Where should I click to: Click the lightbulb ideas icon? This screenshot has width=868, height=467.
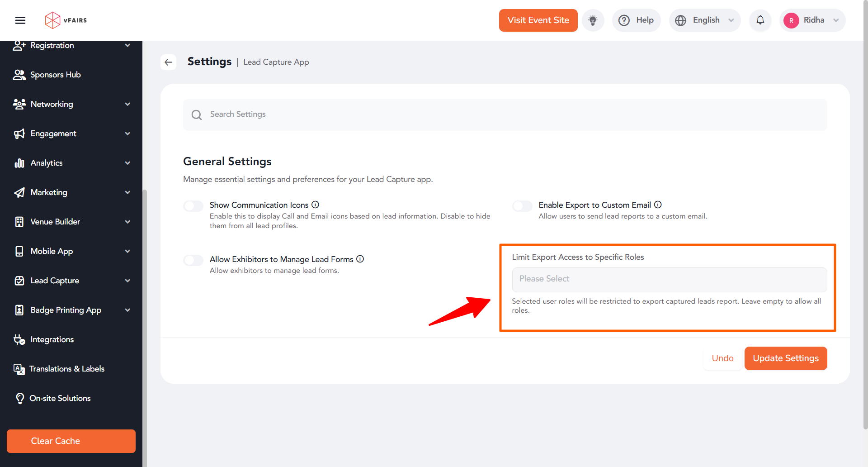(593, 20)
